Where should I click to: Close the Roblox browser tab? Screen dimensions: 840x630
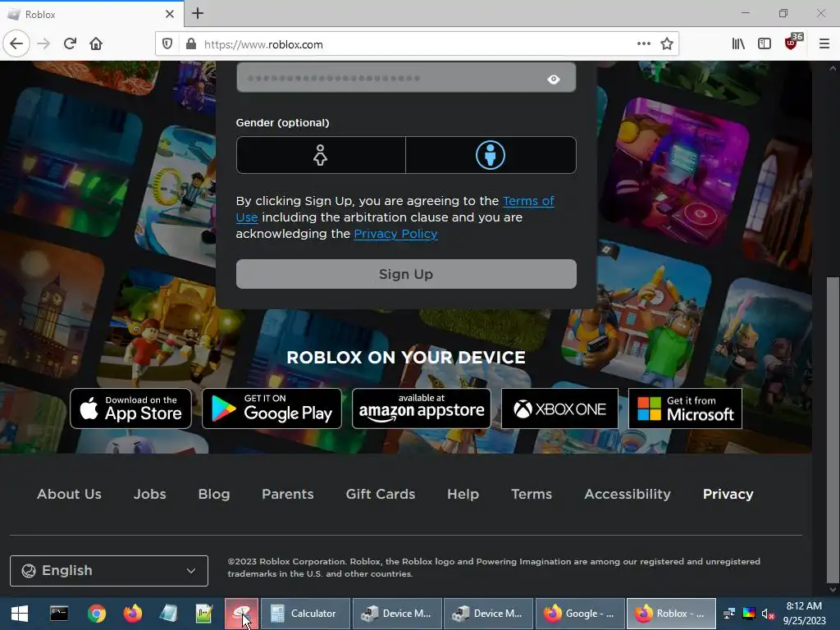click(x=169, y=14)
